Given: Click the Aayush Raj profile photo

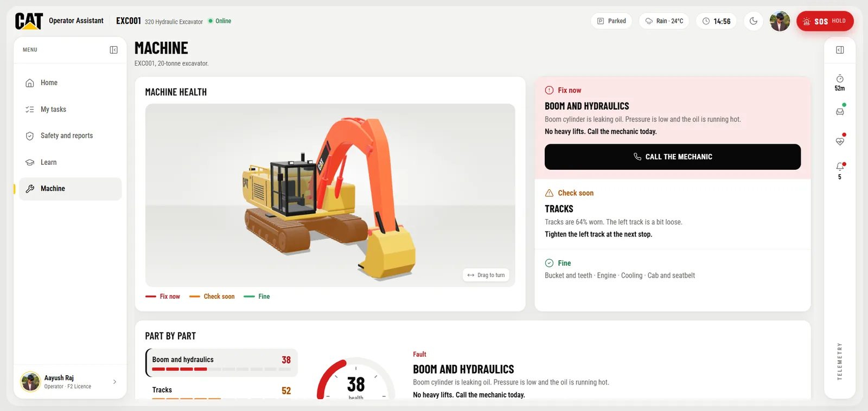Looking at the screenshot, I should [x=30, y=382].
